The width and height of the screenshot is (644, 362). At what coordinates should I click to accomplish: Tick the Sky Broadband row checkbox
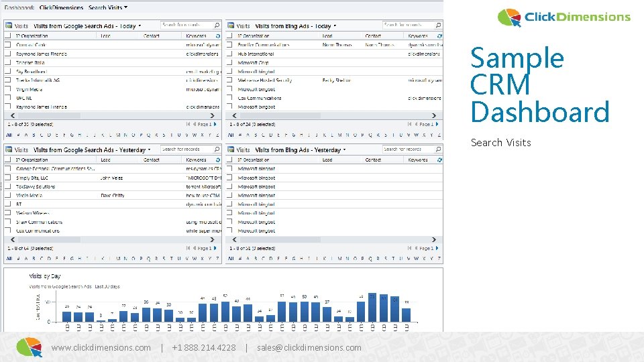pos(7,72)
